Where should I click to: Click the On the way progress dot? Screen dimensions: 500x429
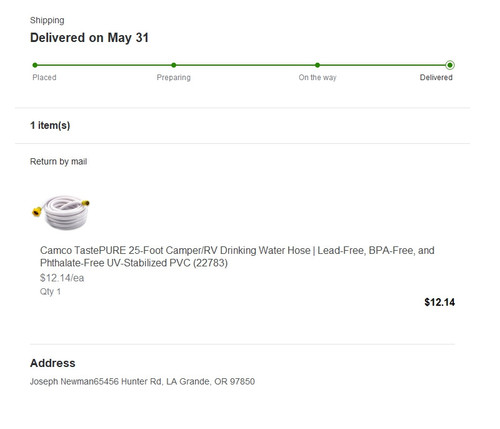pos(317,65)
